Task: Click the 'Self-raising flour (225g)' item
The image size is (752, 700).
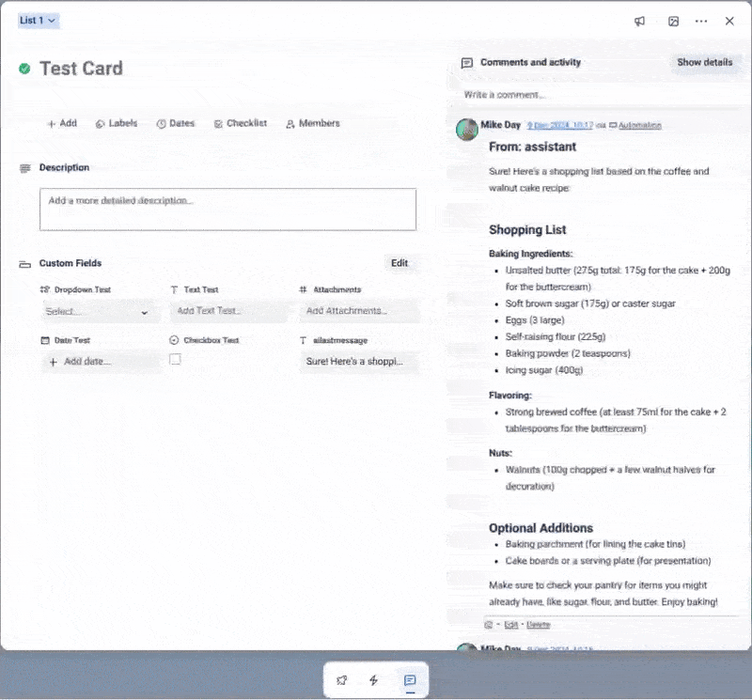Action: 556,337
